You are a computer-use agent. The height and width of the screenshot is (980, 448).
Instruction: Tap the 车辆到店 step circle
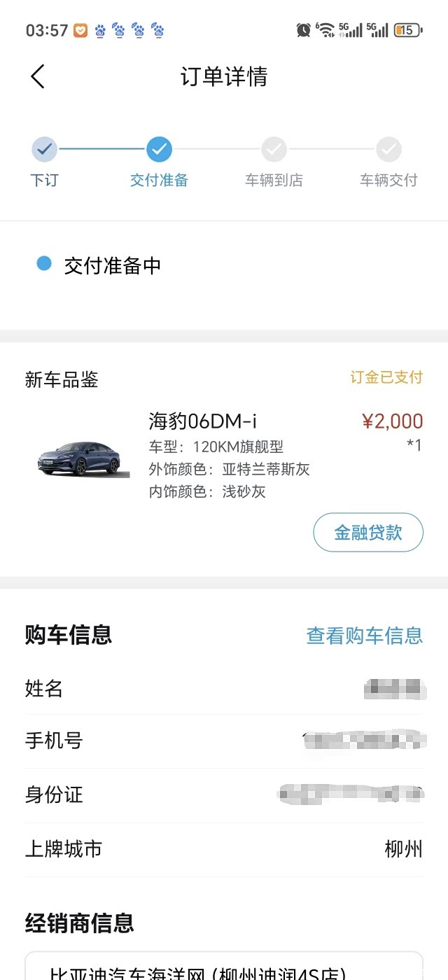pos(274,149)
